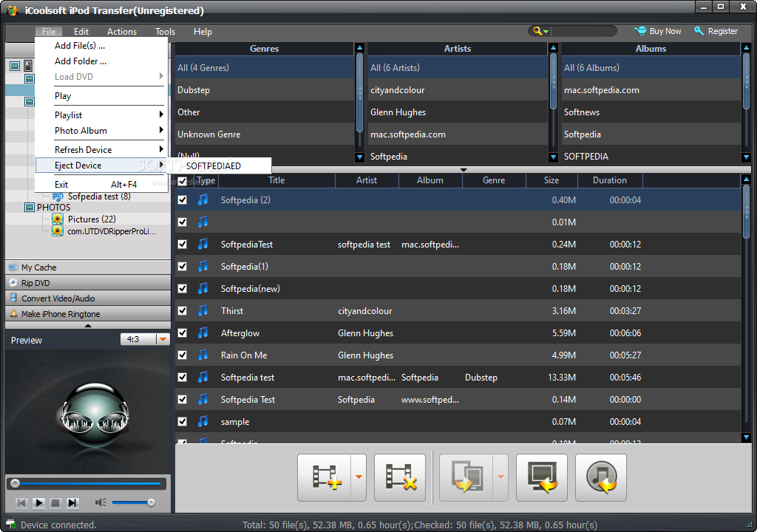Uncheck the SoftpediaTest row checkbox
The height and width of the screenshot is (532, 757).
pyautogui.click(x=183, y=245)
